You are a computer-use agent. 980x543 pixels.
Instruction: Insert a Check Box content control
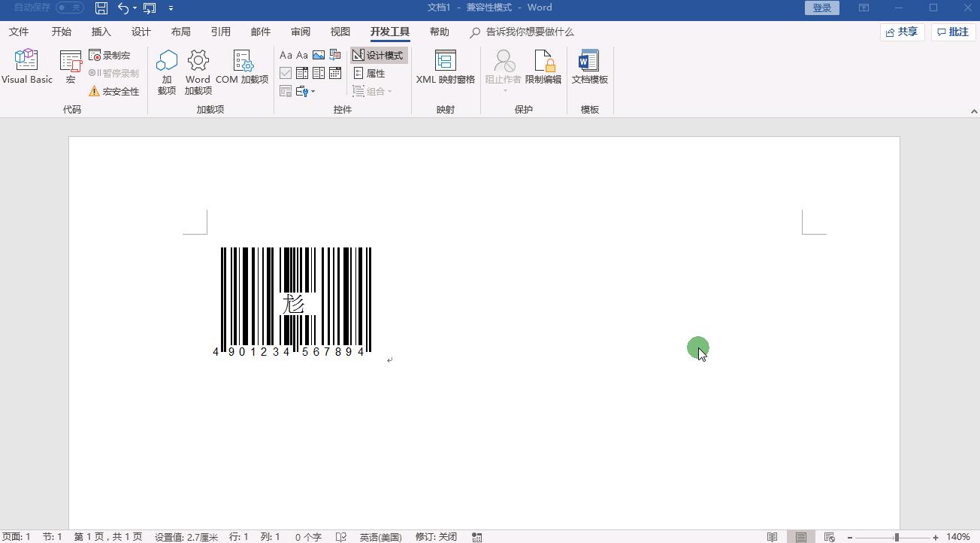point(286,72)
